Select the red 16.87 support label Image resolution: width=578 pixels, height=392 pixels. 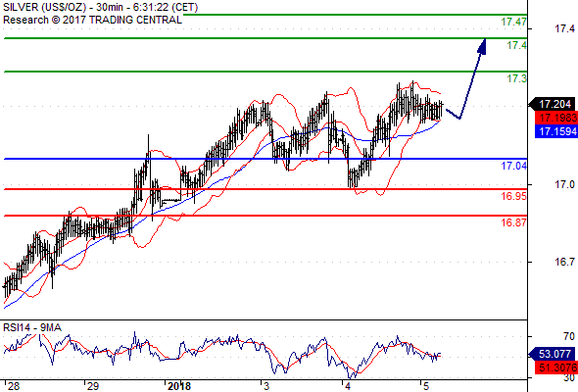[x=514, y=222]
